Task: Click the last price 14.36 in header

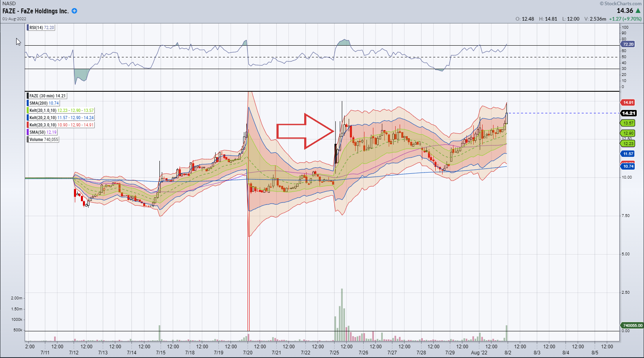Action: click(625, 11)
